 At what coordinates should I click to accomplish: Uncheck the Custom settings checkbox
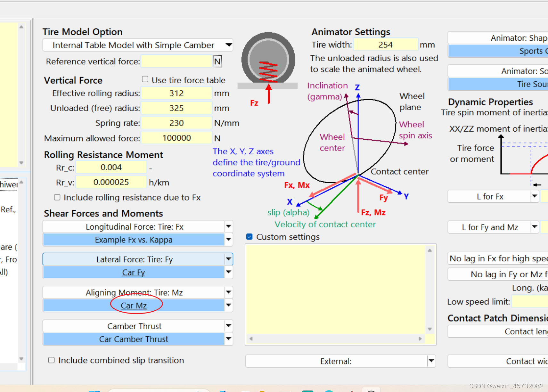point(249,237)
